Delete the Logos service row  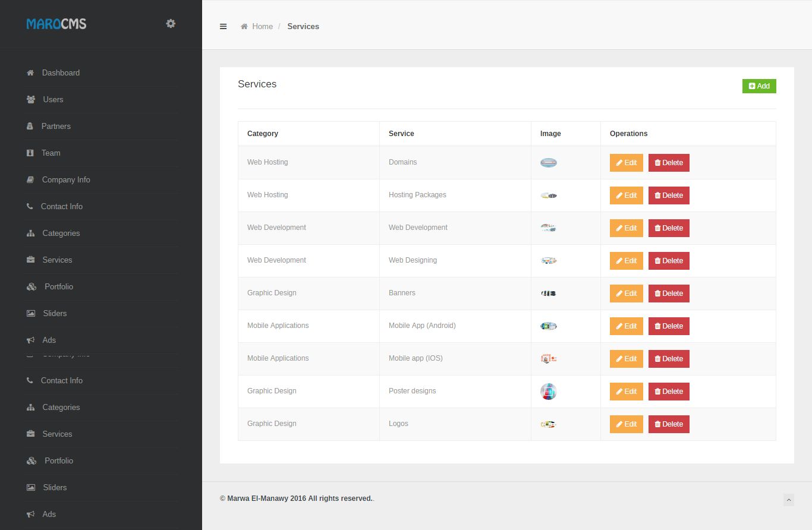pos(669,424)
